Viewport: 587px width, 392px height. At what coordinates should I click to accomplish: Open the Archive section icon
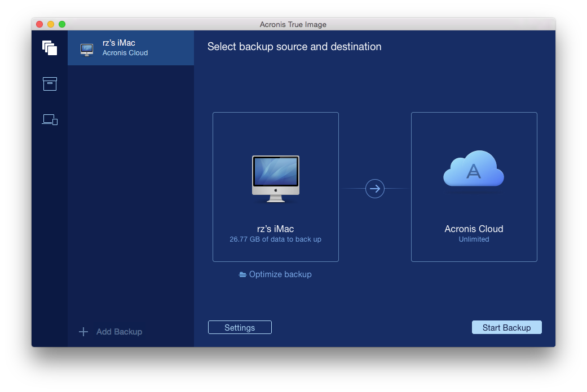50,84
